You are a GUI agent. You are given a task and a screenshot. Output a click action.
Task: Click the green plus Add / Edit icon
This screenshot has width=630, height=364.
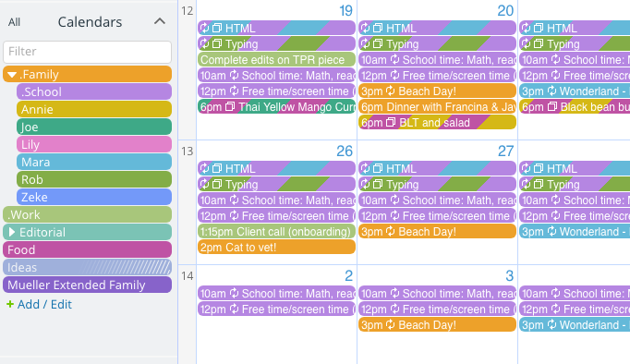pos(10,305)
